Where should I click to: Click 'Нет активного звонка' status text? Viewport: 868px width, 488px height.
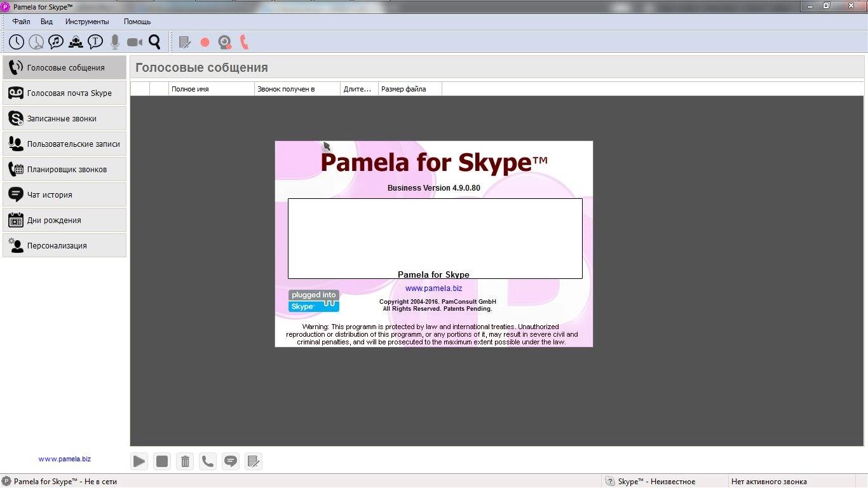pos(769,482)
